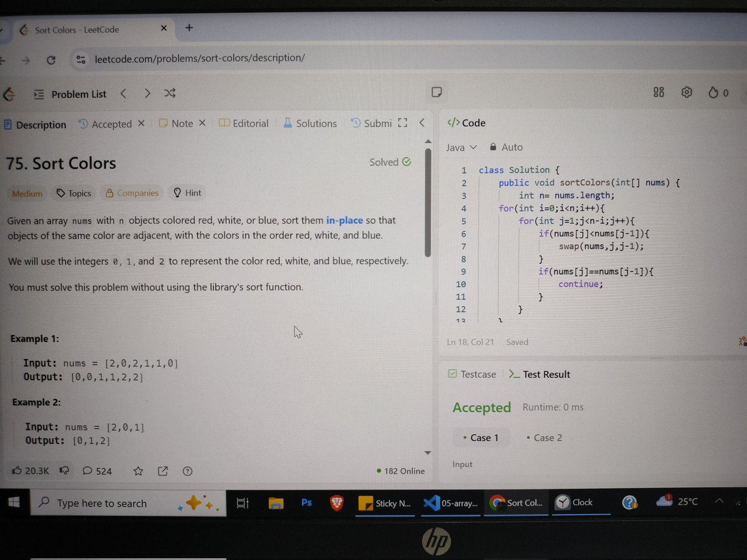Open the Submissions tab
The height and width of the screenshot is (560, 747).
(x=371, y=123)
